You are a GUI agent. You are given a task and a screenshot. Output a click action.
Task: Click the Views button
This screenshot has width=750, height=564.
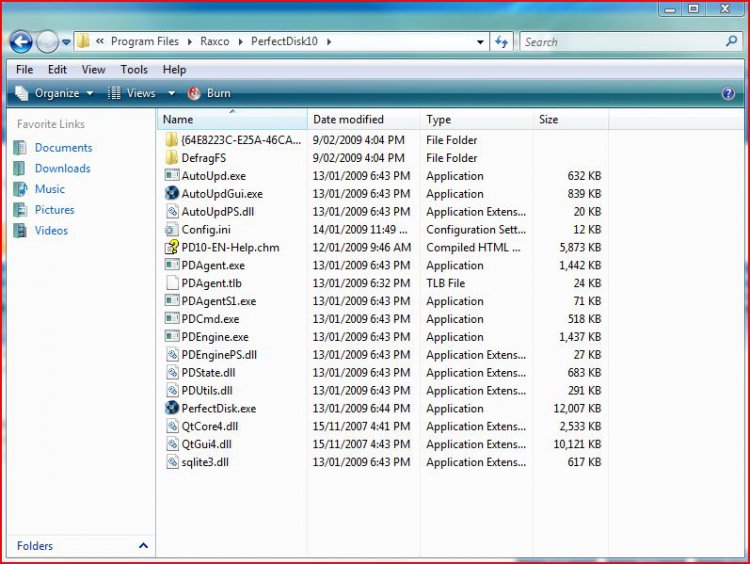click(132, 93)
